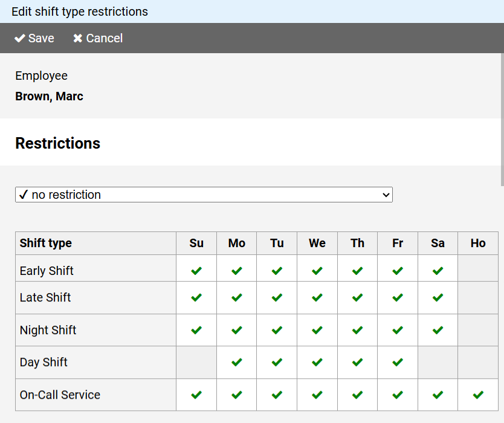
Task: Click the Th column header
Action: [357, 244]
